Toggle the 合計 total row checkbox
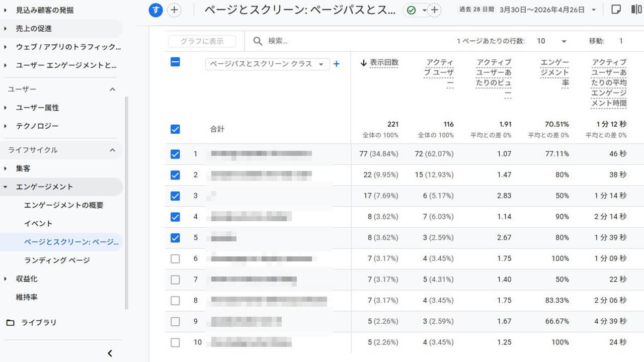This screenshot has width=644, height=362. tap(175, 129)
